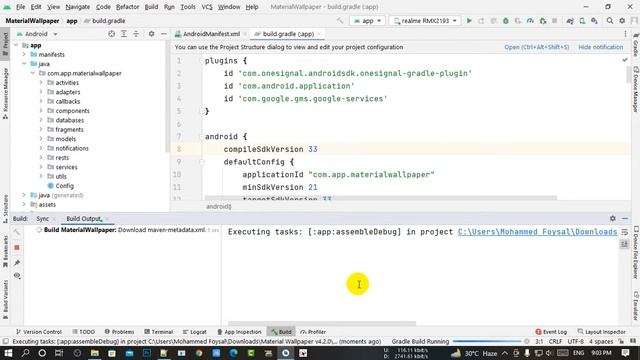Run the app with the green play button
This screenshot has width=640, height=360.
click(x=469, y=20)
